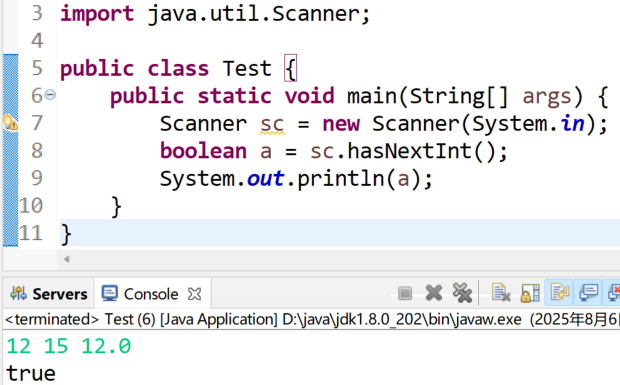Image resolution: width=620 pixels, height=385 pixels.
Task: Click the closing brace on line 10
Action: [116, 207]
